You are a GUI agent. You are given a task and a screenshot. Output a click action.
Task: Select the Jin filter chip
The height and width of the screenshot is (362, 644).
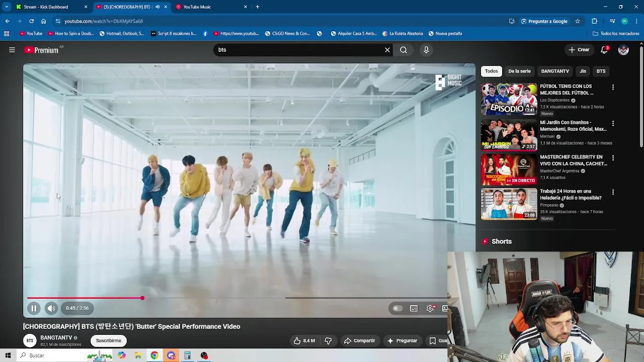tap(583, 71)
